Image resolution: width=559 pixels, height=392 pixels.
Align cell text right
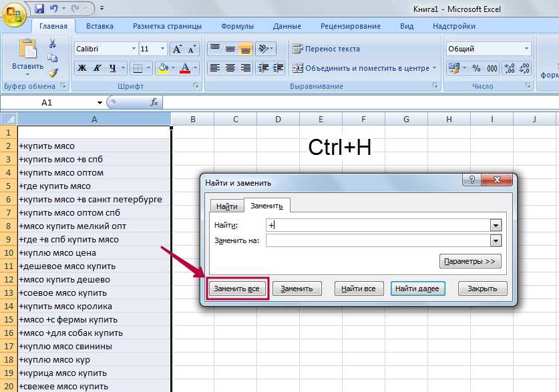pos(246,67)
